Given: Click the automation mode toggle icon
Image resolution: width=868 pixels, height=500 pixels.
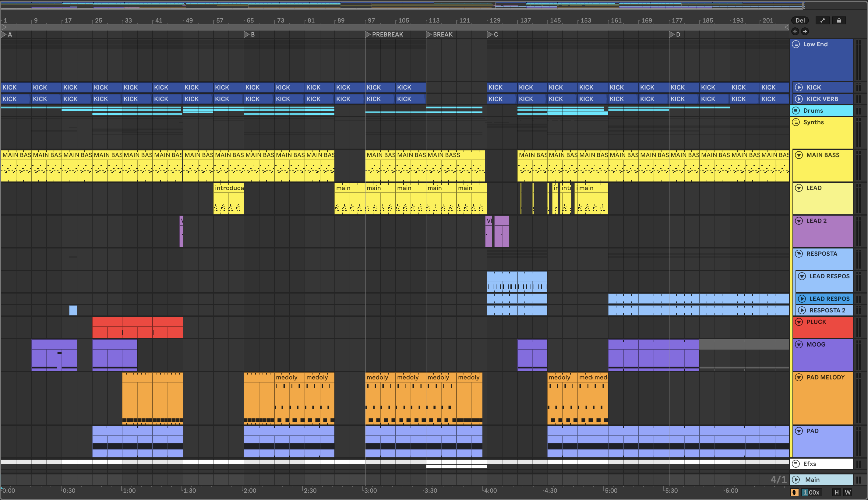Looking at the screenshot, I should coord(822,21).
